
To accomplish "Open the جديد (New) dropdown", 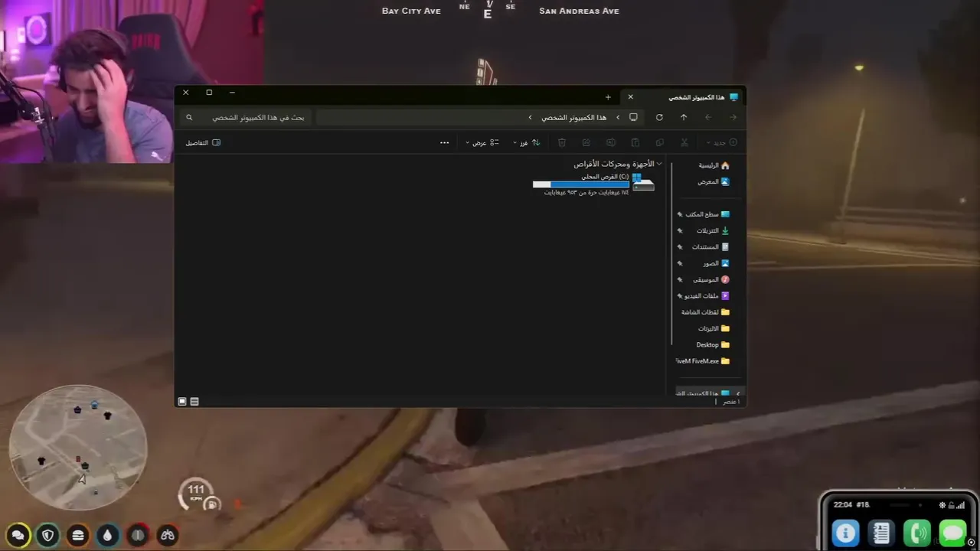I will [721, 142].
